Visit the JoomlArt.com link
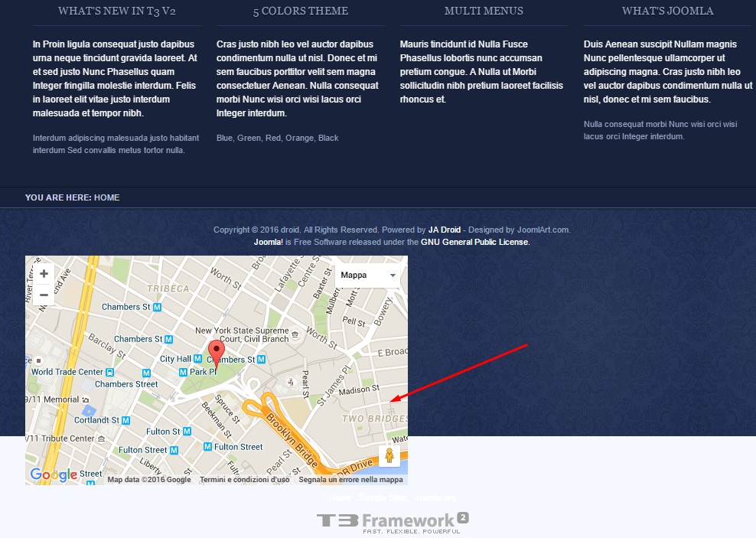The width and height of the screenshot is (756, 538). tap(543, 229)
